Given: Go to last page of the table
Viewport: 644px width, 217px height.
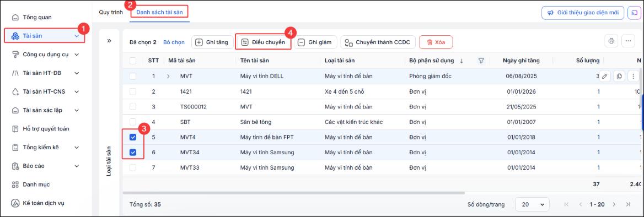Looking at the screenshot, I should click(x=628, y=204).
